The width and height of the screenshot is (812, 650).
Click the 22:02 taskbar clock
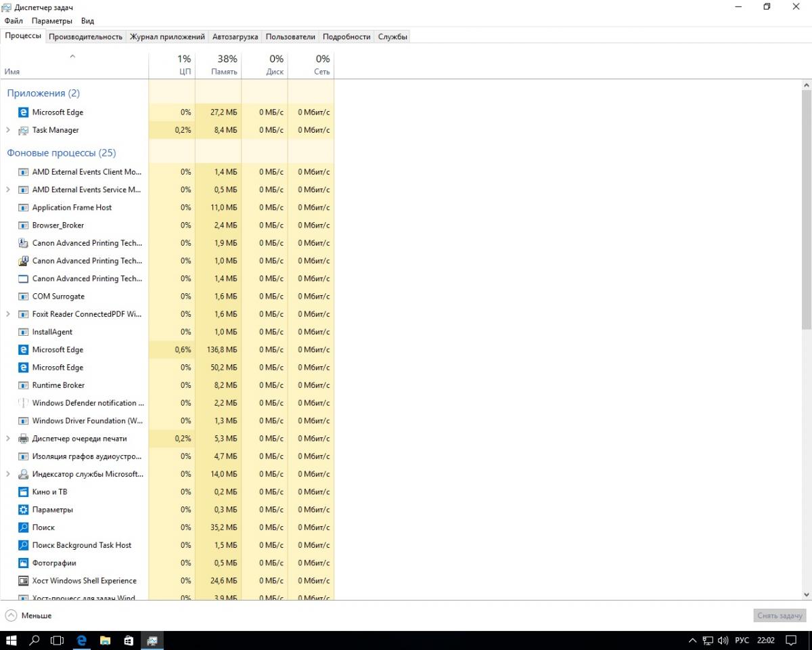766,640
